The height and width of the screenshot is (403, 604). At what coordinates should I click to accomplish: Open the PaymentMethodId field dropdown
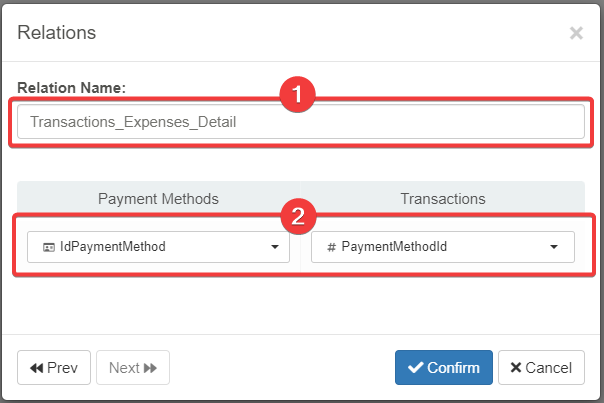pos(442,247)
